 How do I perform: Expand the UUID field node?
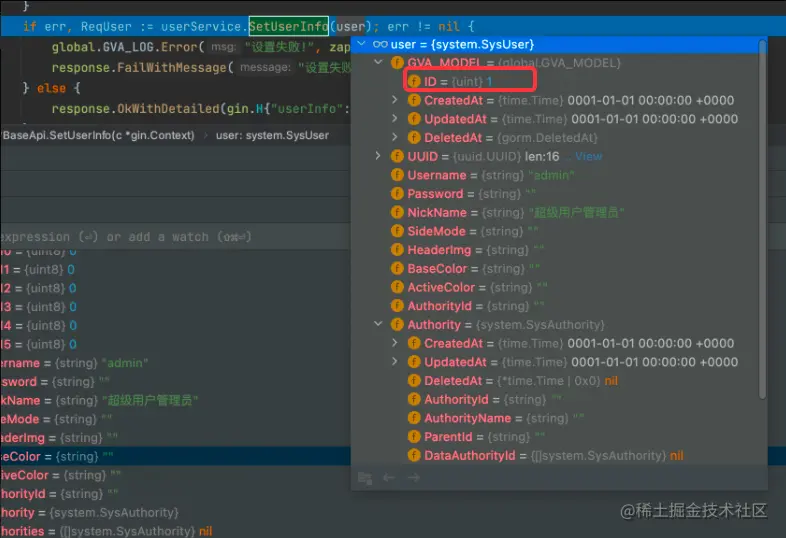[x=378, y=156]
